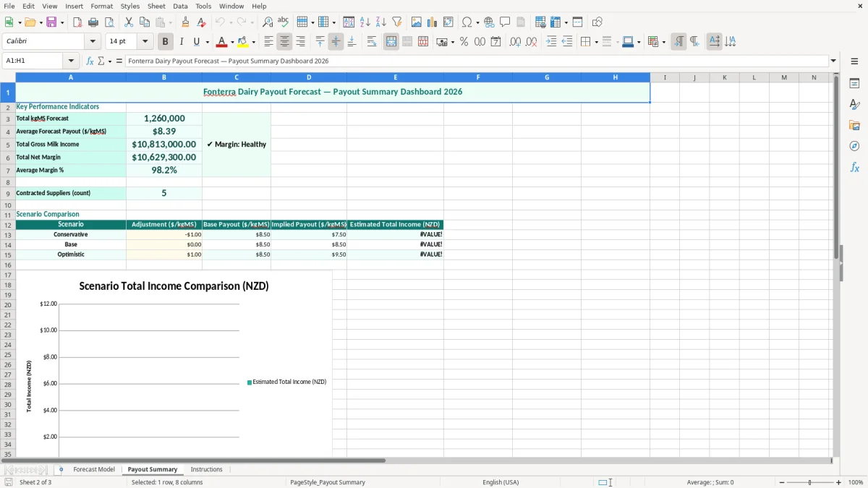
Task: Clone formatting paintbrush icon
Action: click(x=185, y=22)
